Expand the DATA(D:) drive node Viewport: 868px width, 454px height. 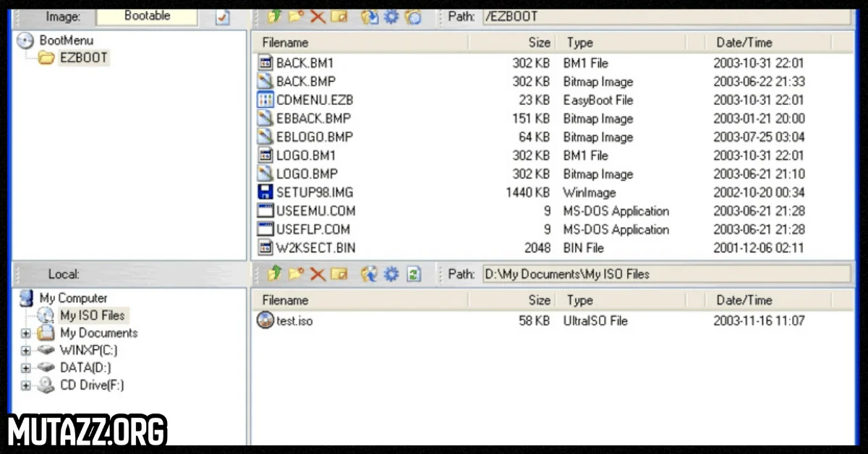click(x=26, y=368)
